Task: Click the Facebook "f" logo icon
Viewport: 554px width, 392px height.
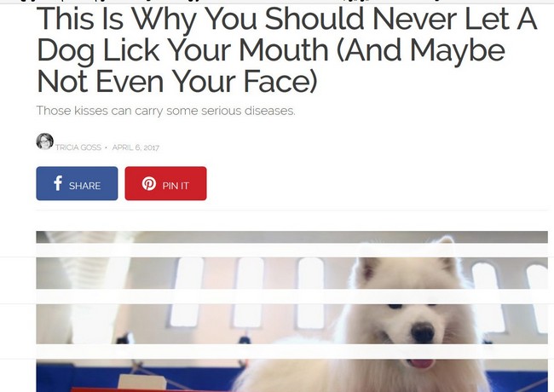Action: pyautogui.click(x=58, y=183)
